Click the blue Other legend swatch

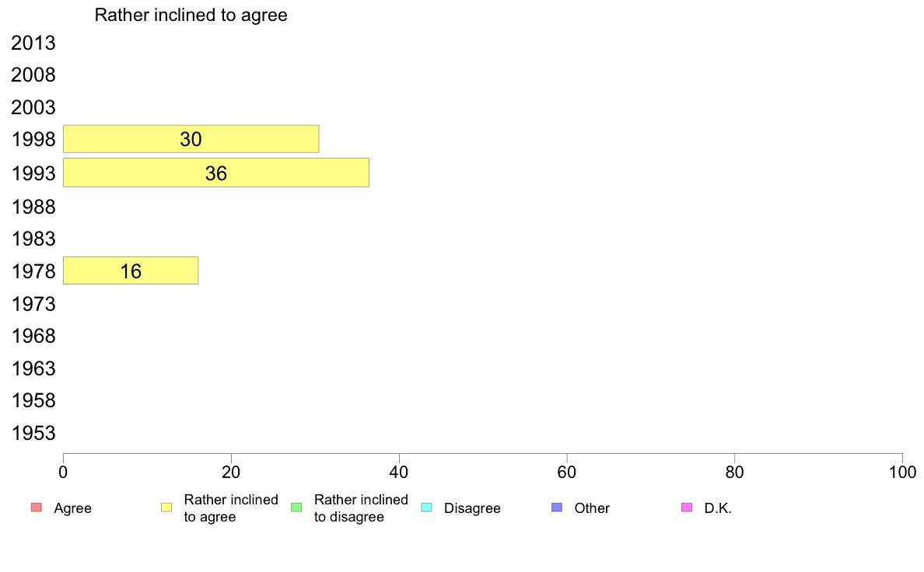[x=557, y=507]
